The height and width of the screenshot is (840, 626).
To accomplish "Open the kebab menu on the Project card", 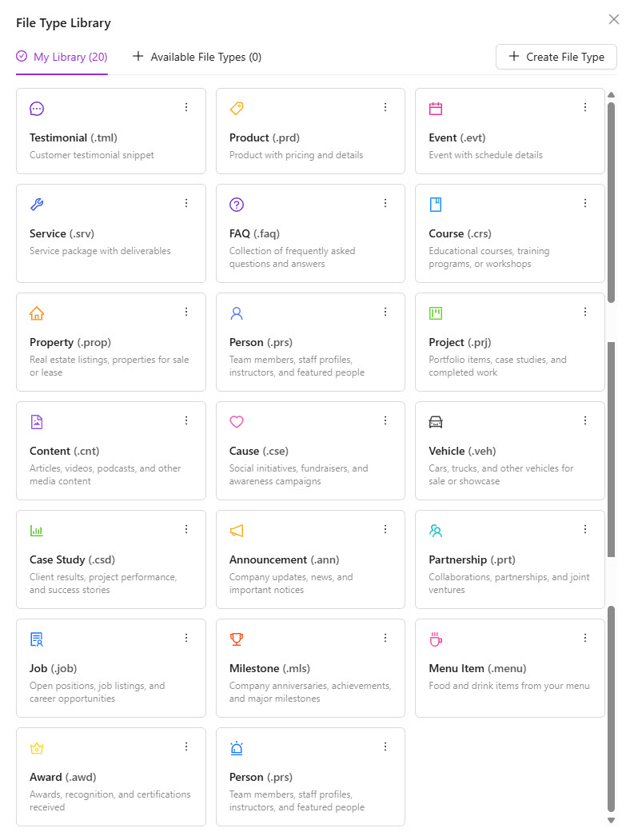I will [x=584, y=312].
